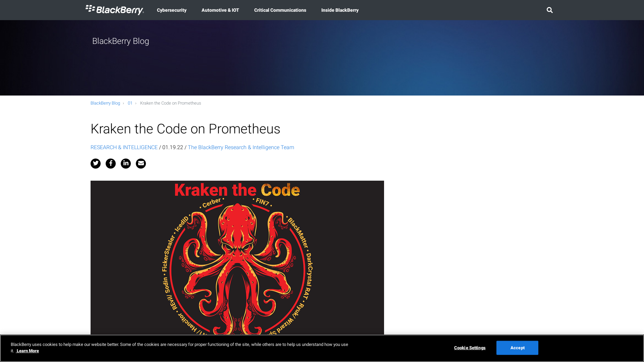Click the BlackBerry logo
Viewport: 644px width, 362px height.
click(x=115, y=10)
